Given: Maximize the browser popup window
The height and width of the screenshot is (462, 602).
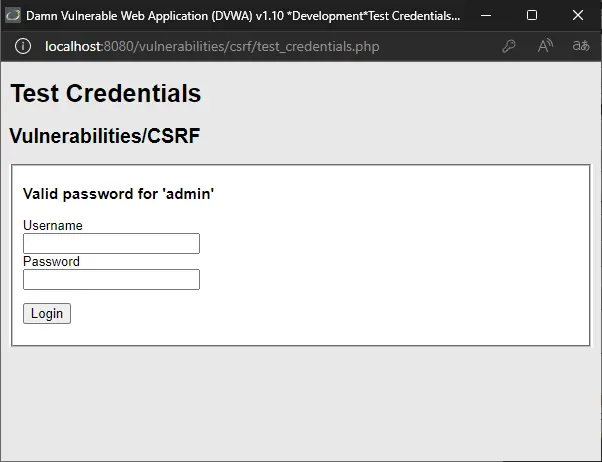Looking at the screenshot, I should [x=532, y=15].
